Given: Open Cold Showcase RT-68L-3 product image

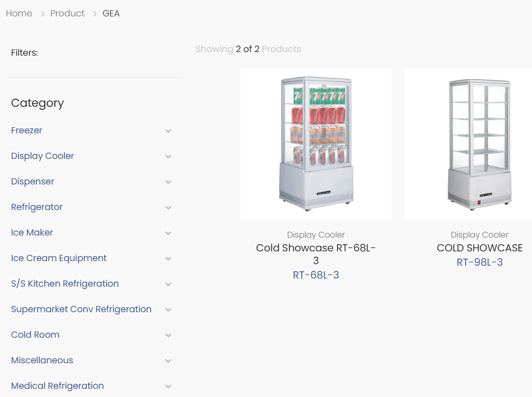Looking at the screenshot, I should [316, 144].
